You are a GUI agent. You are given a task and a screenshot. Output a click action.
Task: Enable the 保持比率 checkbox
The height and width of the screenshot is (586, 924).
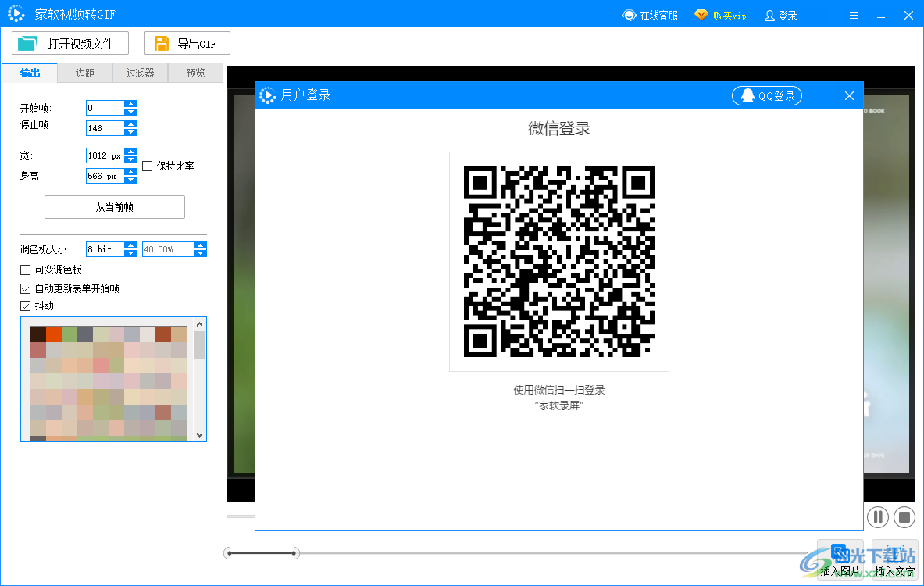148,166
